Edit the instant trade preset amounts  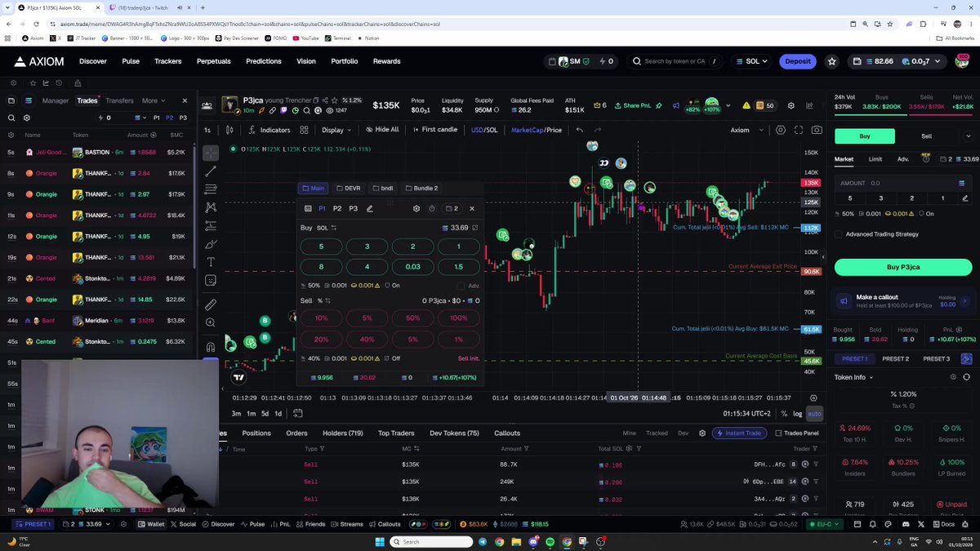369,208
